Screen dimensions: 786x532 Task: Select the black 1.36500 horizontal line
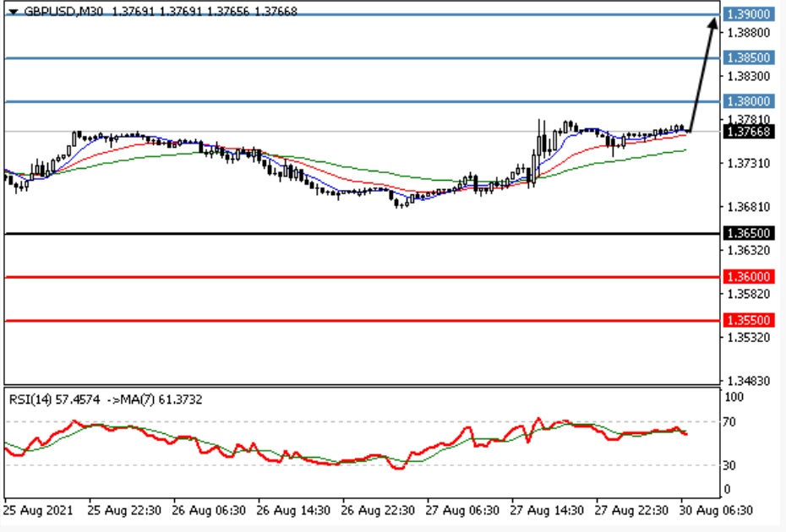coord(362,233)
